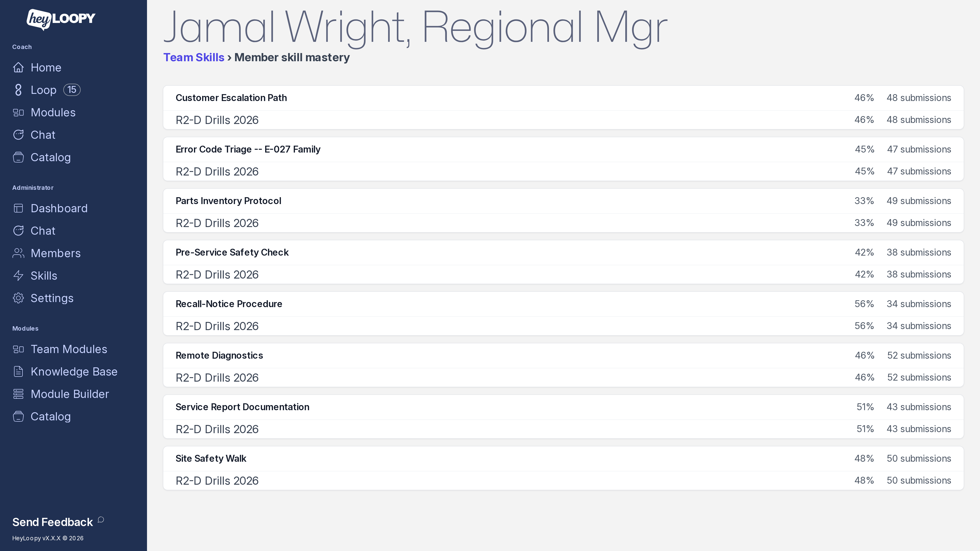Click the Coach Modules grid icon
The width and height of the screenshot is (980, 551).
tap(18, 112)
